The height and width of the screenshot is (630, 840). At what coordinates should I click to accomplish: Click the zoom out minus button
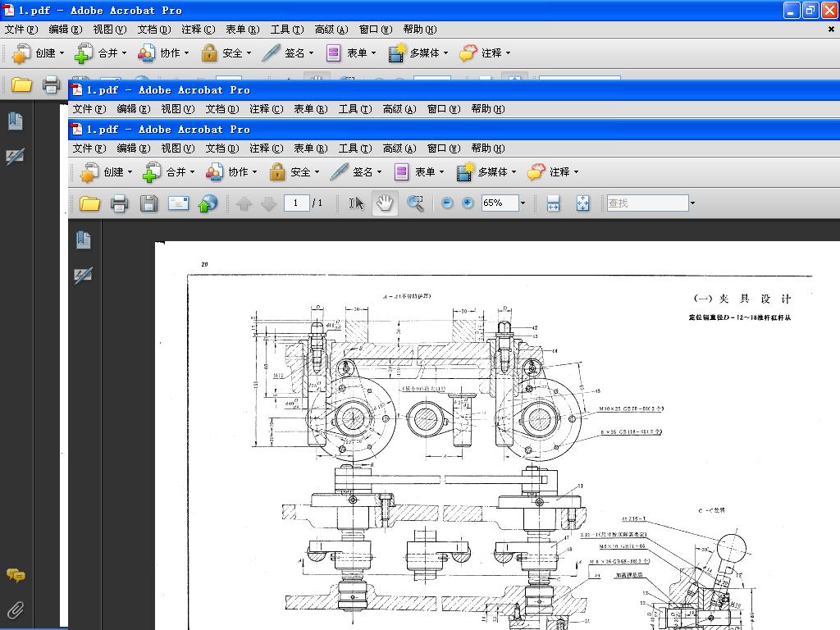click(x=447, y=203)
